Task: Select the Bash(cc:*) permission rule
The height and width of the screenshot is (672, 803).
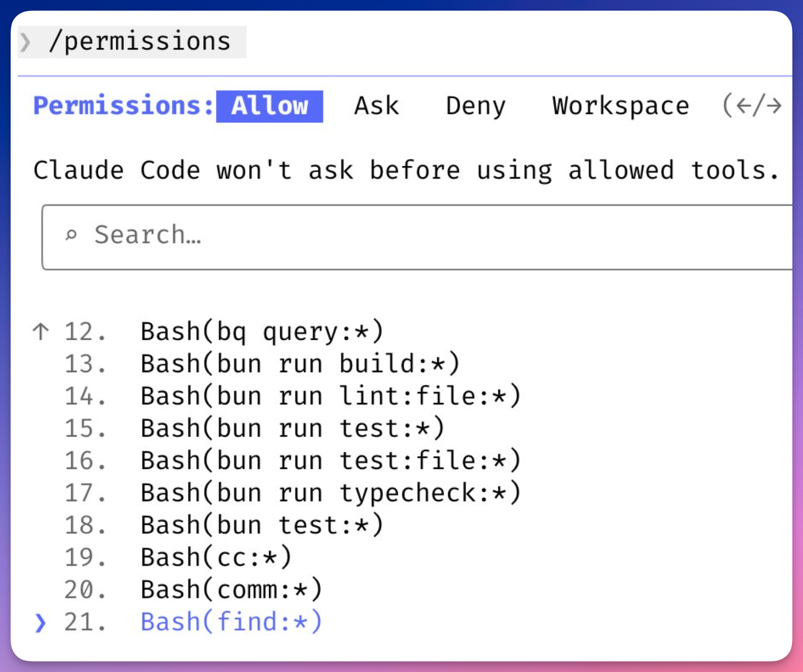Action: pyautogui.click(x=216, y=558)
